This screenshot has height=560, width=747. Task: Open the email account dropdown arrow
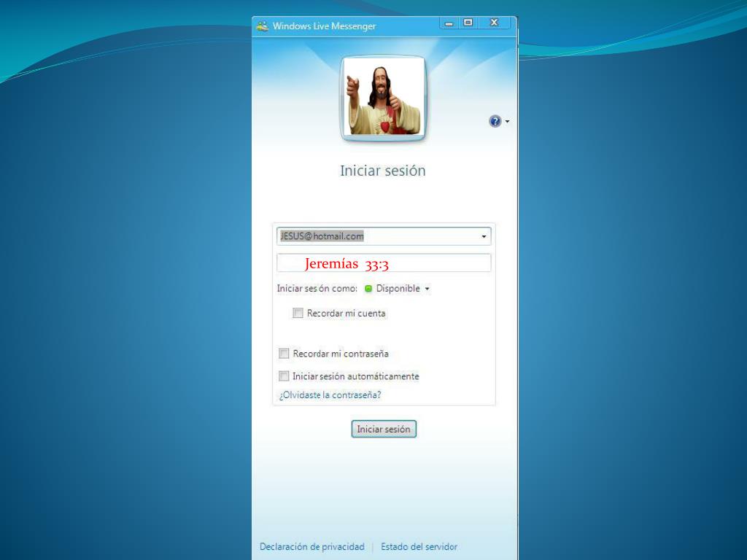pyautogui.click(x=484, y=237)
